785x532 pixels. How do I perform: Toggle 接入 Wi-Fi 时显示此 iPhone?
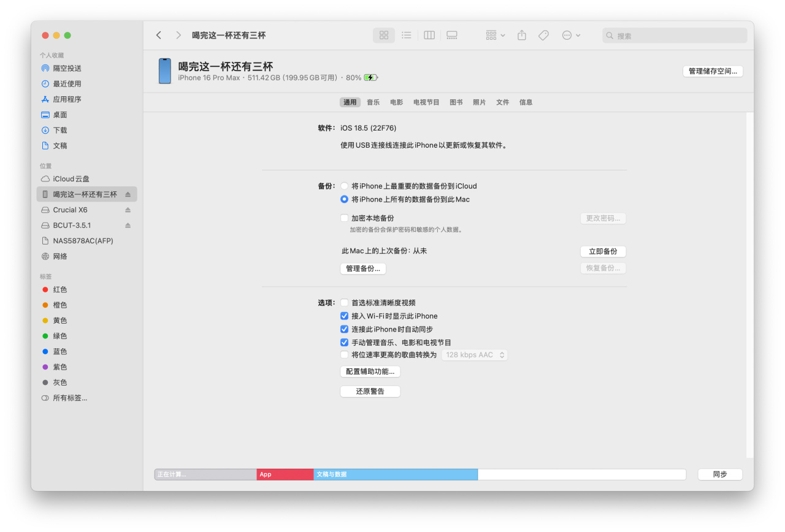coord(345,316)
